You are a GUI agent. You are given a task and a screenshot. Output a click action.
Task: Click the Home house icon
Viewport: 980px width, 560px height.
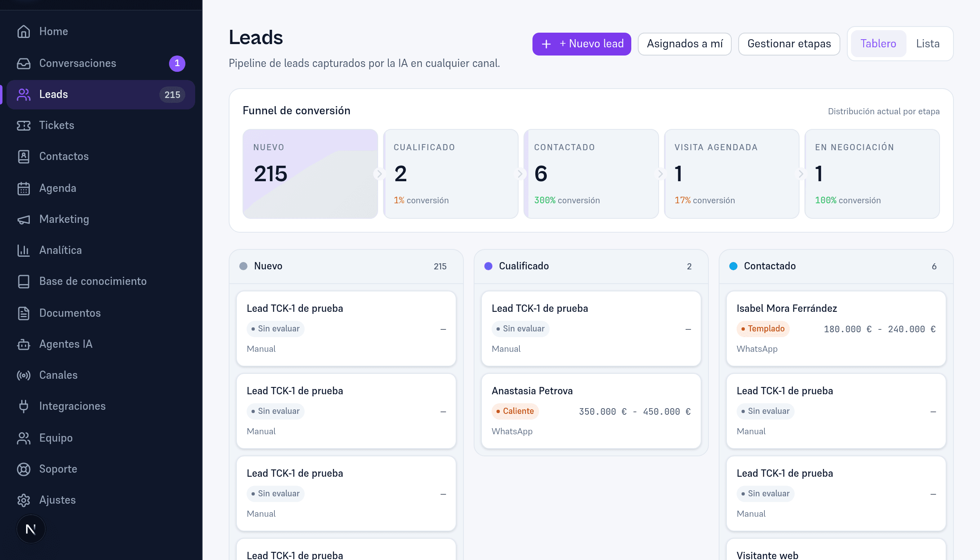point(24,31)
